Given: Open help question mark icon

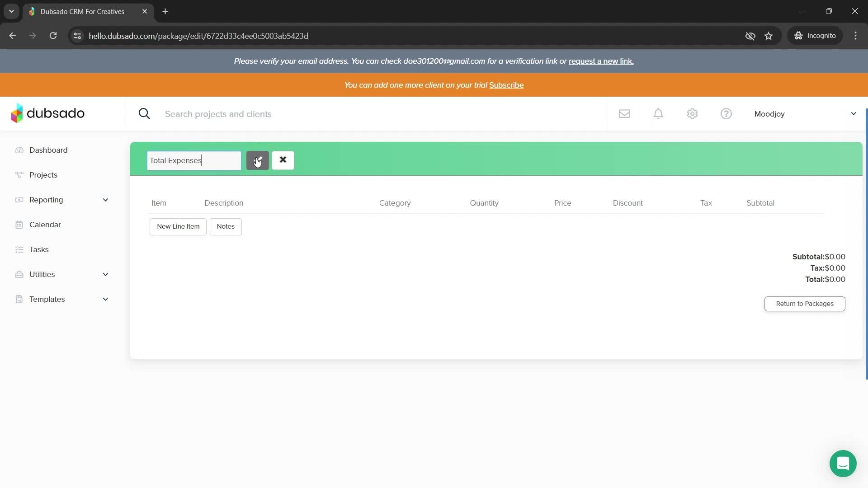Looking at the screenshot, I should [x=726, y=114].
